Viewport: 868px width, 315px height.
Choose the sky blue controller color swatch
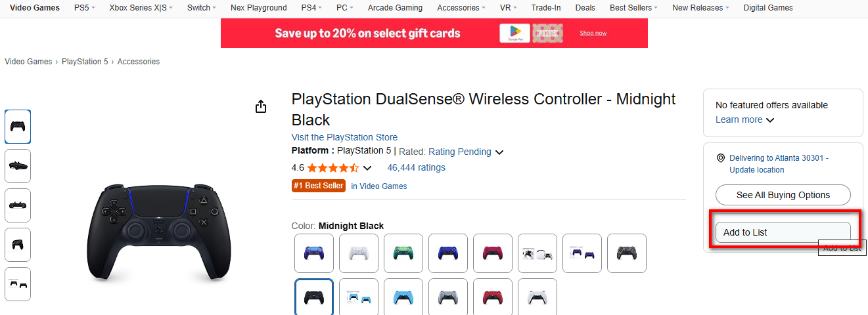pos(403,298)
